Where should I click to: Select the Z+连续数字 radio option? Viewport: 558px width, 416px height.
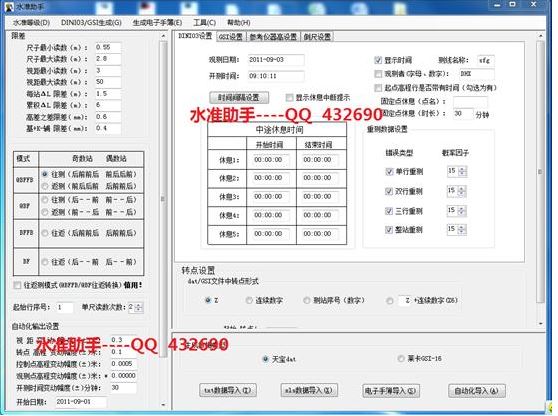(x=390, y=301)
